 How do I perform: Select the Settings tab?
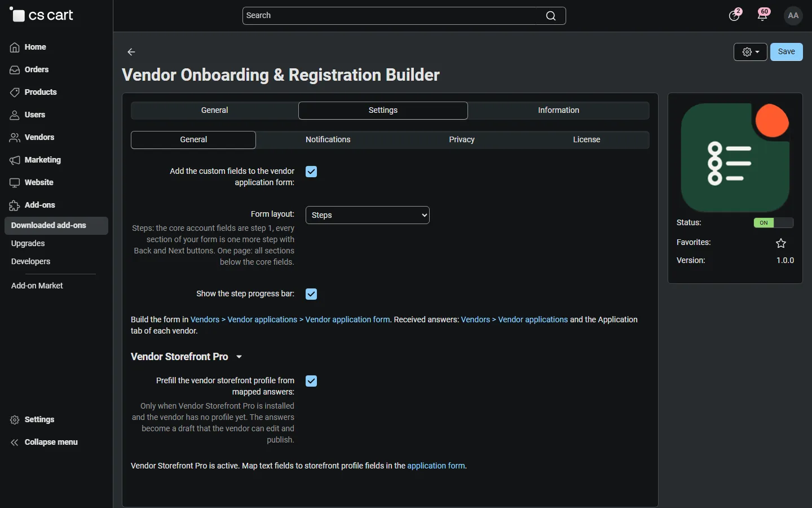pyautogui.click(x=383, y=111)
